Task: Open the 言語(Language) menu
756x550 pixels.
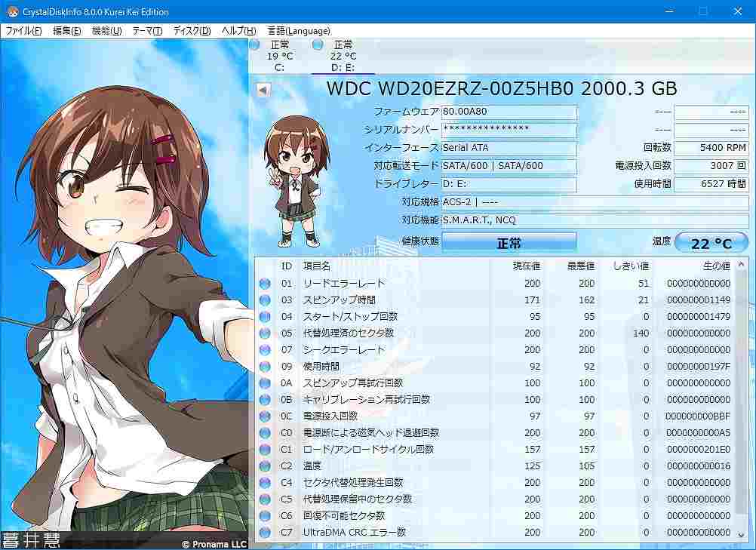Action: tap(299, 31)
